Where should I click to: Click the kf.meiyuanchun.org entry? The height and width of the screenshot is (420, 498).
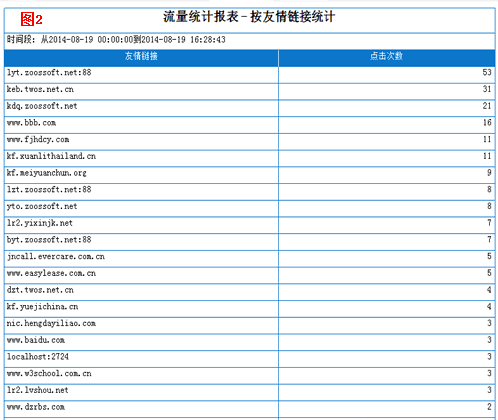click(x=47, y=173)
